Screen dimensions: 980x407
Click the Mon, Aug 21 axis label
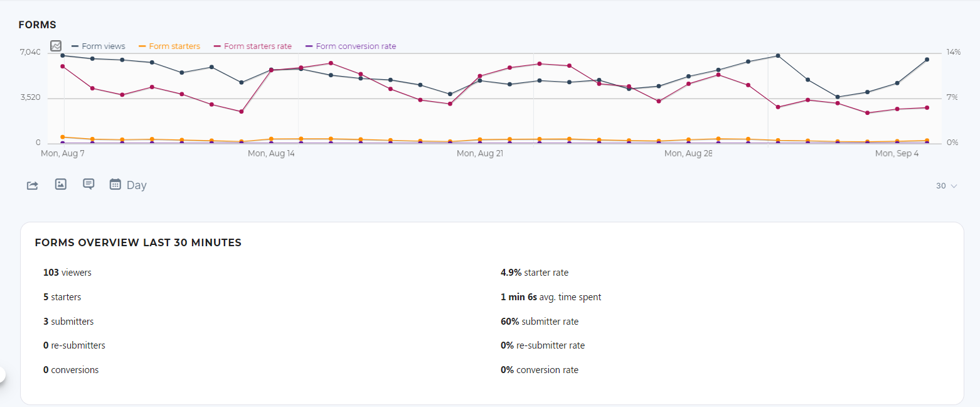479,153
